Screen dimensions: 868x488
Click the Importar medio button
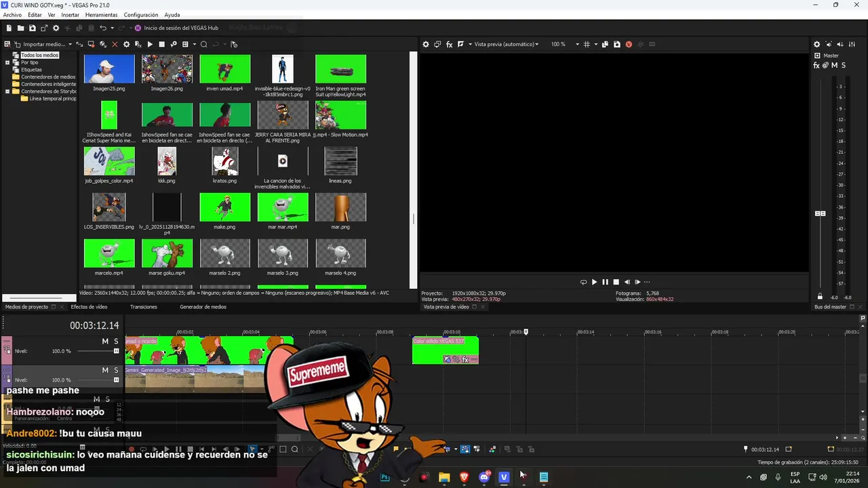[x=39, y=44]
